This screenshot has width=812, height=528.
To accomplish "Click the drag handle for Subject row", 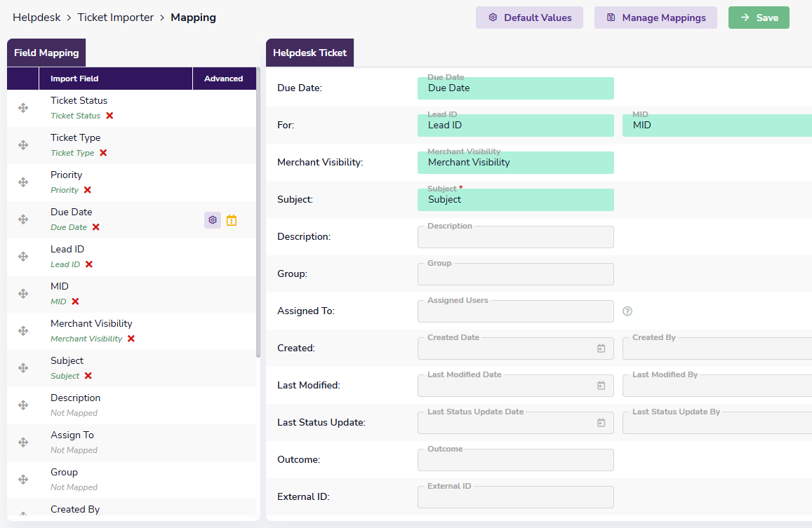I will click(x=23, y=368).
